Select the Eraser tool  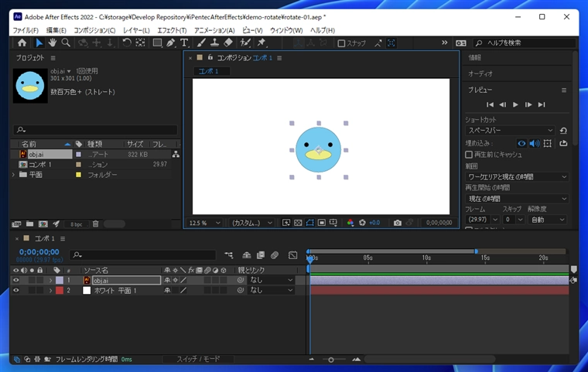(x=228, y=43)
